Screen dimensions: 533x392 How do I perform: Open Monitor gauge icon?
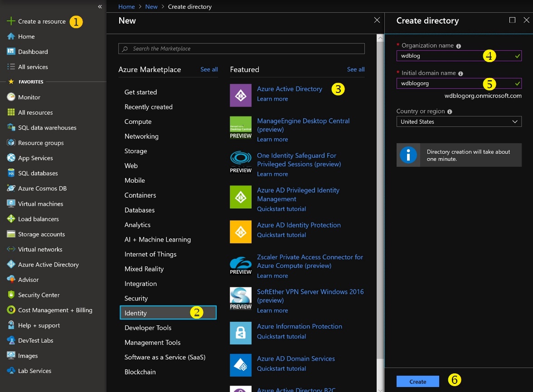pyautogui.click(x=11, y=97)
